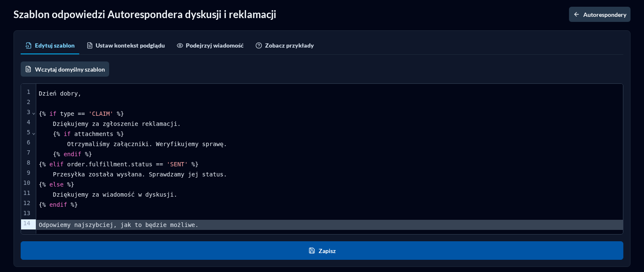644x272 pixels.
Task: Collapse the code fold at line 3
Action: (34, 113)
